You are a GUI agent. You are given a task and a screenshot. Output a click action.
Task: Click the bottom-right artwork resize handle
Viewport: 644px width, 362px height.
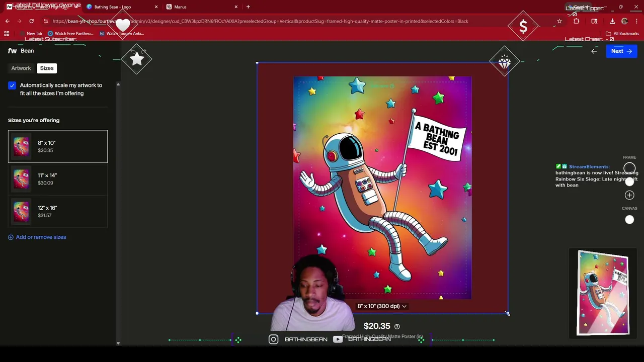507,313
